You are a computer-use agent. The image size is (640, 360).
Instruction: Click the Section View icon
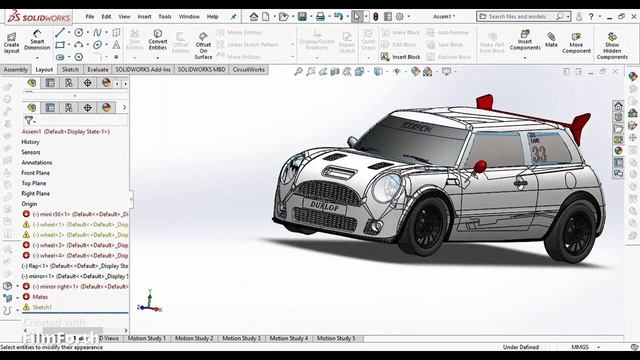point(335,72)
